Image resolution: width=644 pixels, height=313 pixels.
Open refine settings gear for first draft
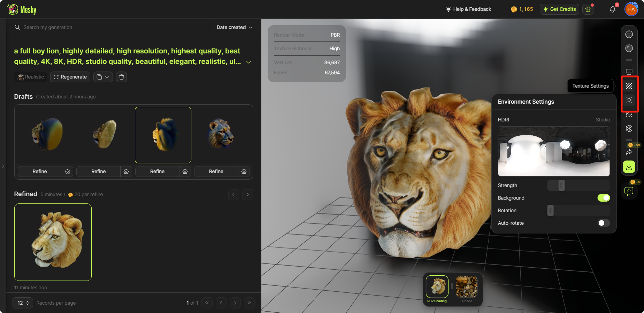pyautogui.click(x=68, y=171)
